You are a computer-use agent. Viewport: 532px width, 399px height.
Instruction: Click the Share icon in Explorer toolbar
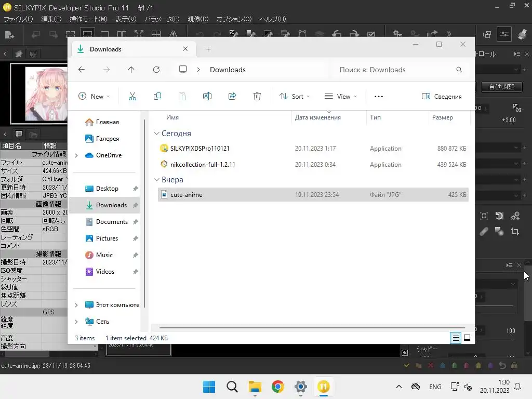pyautogui.click(x=232, y=96)
